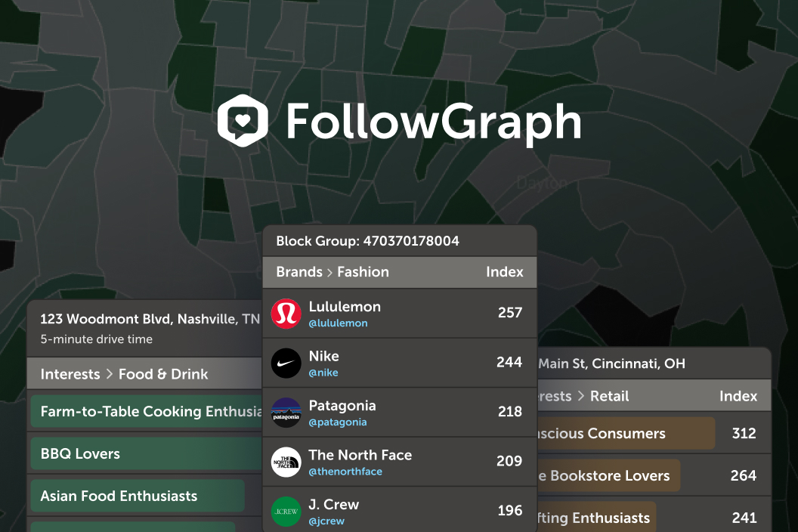Select the Conscious Consumers bar

click(626, 433)
